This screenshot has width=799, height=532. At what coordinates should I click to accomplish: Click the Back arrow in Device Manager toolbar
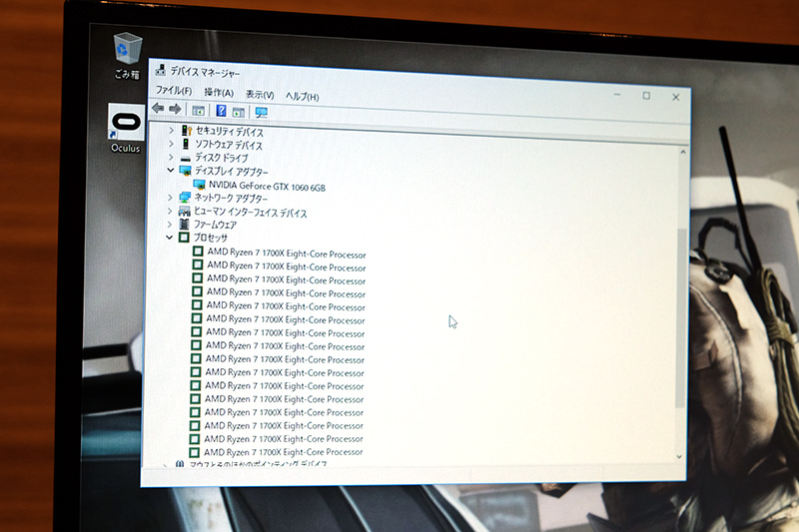tap(158, 108)
